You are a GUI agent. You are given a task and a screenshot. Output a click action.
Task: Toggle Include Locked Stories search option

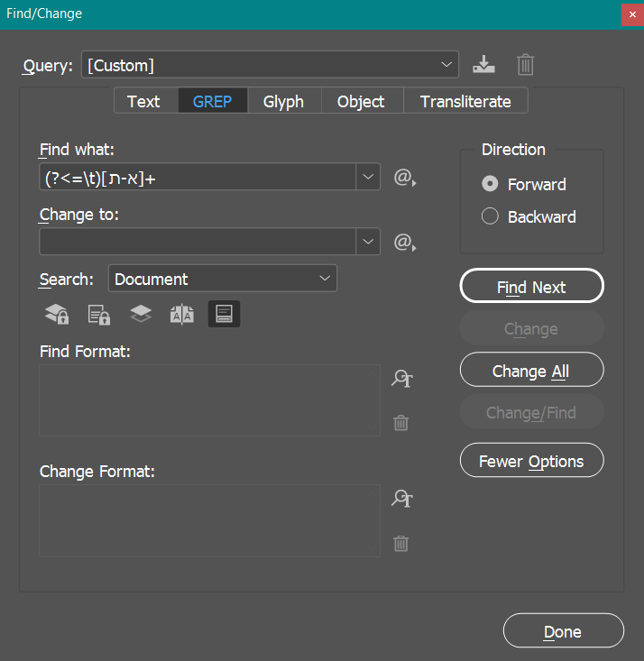tap(98, 314)
